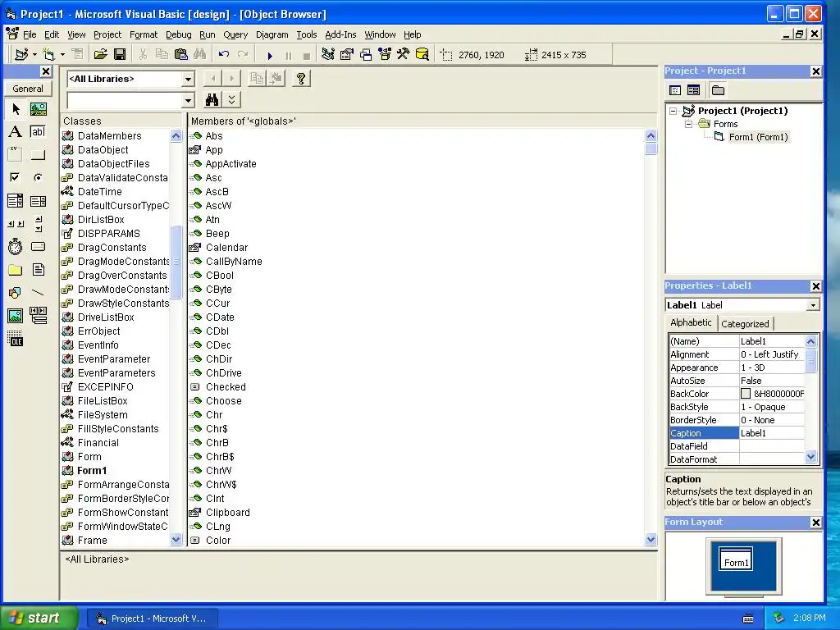
Task: Click Project1 Microsoft Visual Basic taskbar button
Action: [x=152, y=619]
